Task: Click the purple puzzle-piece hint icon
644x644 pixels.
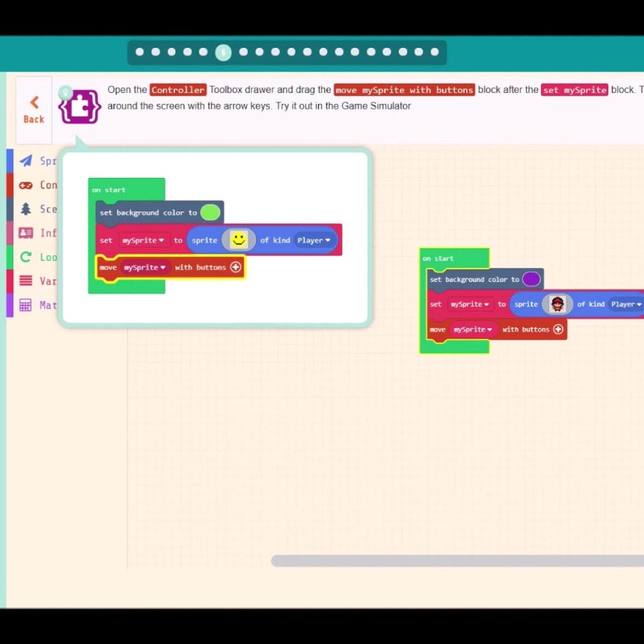Action: click(80, 107)
